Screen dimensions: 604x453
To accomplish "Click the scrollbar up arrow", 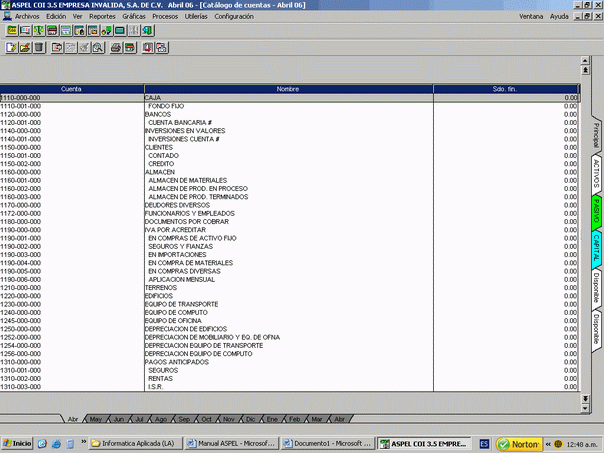I will pyautogui.click(x=585, y=60).
